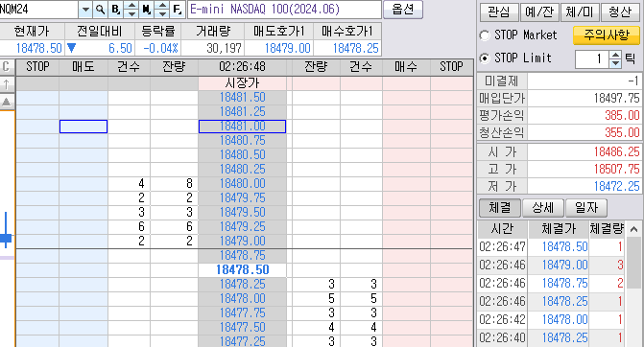This screenshot has height=347, width=644.
Task: Click the 02:26:48 time header
Action: [x=242, y=66]
